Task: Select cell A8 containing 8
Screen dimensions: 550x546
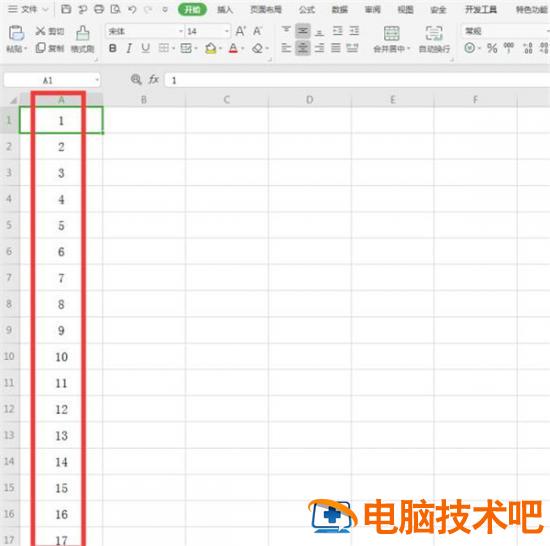Action: click(61, 304)
